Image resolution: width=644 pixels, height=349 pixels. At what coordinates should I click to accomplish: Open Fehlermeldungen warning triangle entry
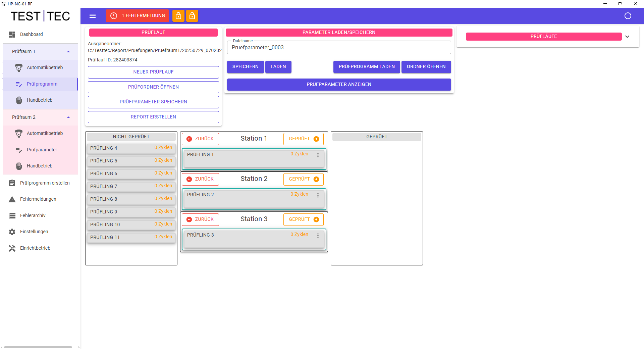point(12,199)
